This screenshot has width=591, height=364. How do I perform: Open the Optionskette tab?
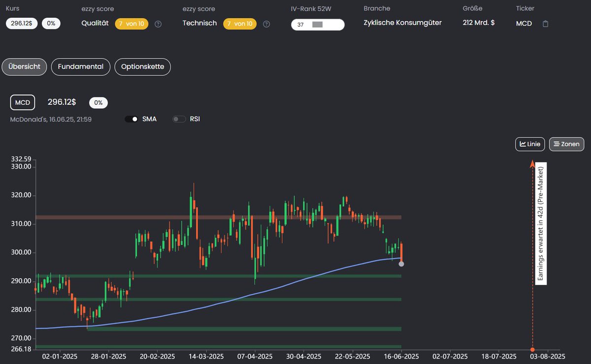point(143,67)
